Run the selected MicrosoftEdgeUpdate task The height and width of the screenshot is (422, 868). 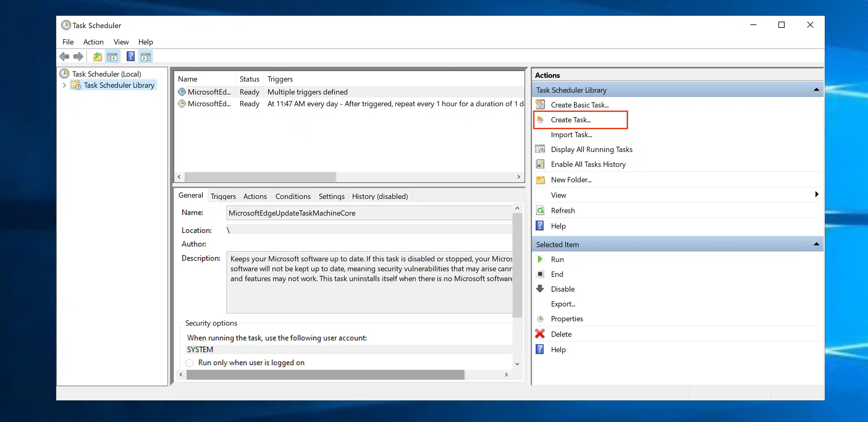(x=557, y=259)
